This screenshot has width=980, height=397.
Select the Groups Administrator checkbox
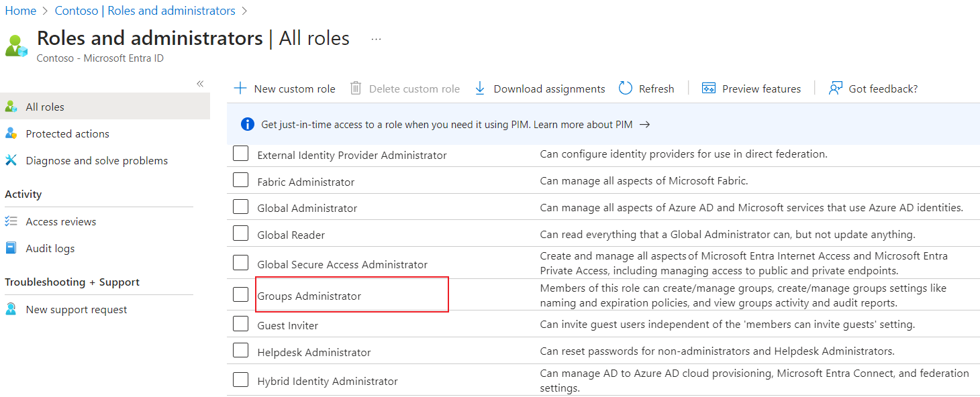click(240, 294)
